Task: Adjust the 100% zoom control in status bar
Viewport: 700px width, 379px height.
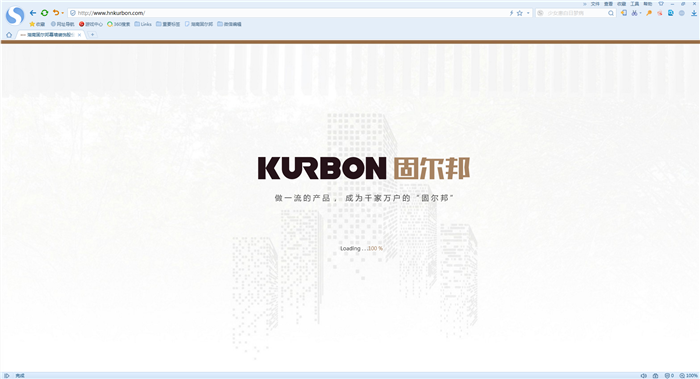Action: pyautogui.click(x=688, y=376)
